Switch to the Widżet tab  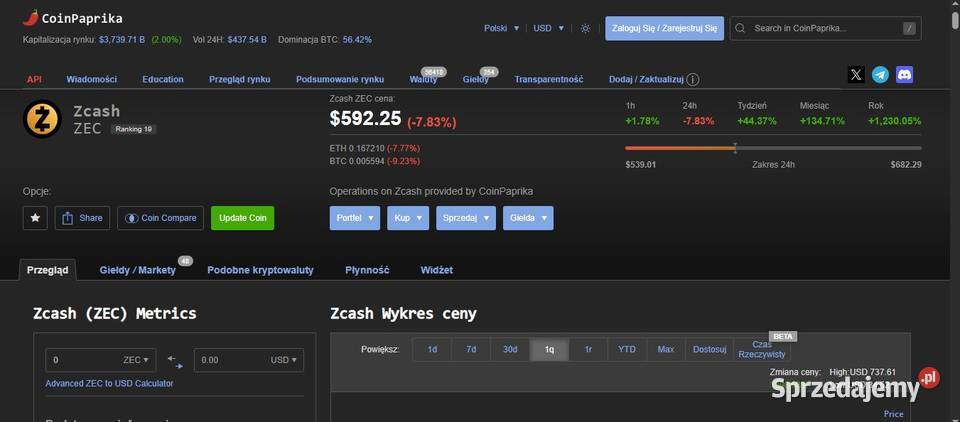pyautogui.click(x=437, y=270)
